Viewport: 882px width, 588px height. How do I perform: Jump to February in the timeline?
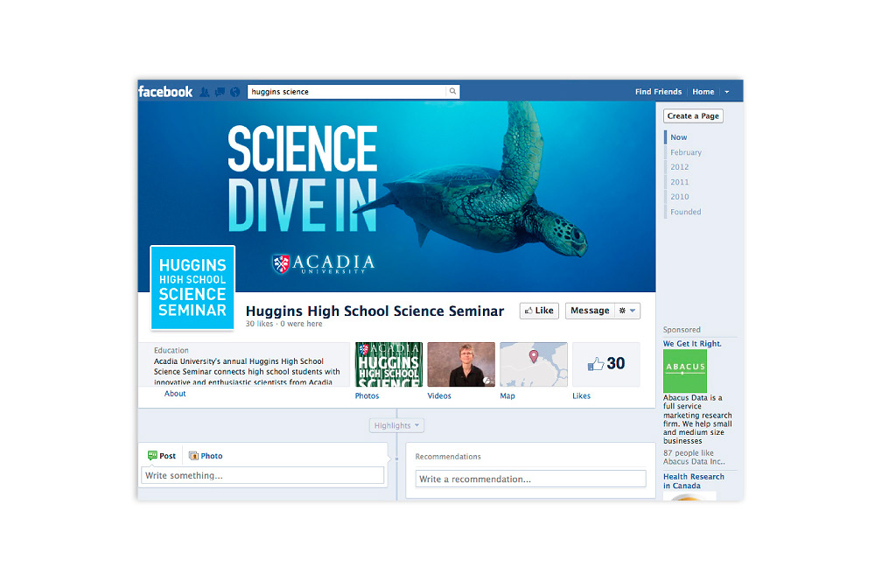point(686,152)
